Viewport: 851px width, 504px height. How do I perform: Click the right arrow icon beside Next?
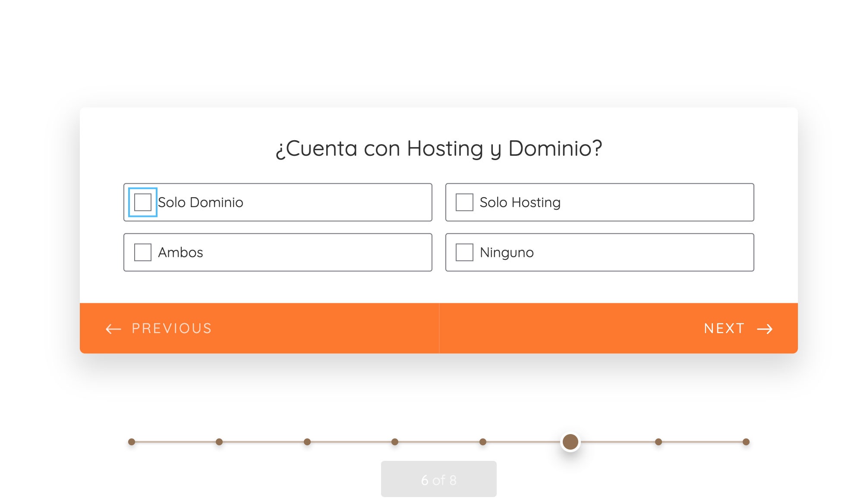(x=765, y=329)
